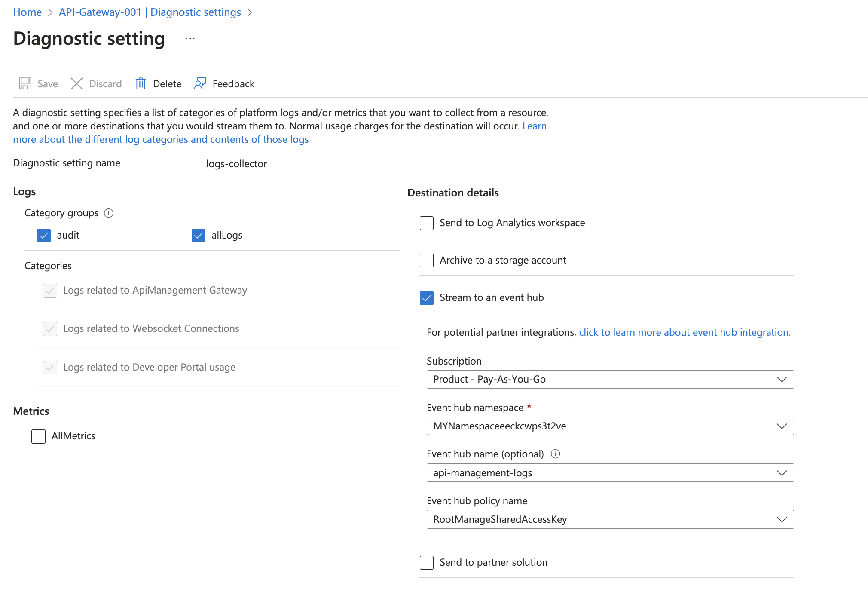Uncheck the audit category group checkbox
Screen dimensions: 868x607
pos(44,236)
